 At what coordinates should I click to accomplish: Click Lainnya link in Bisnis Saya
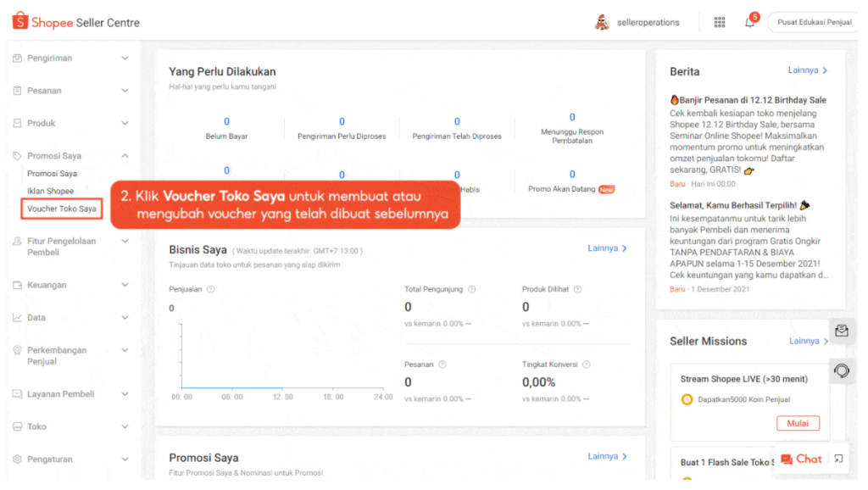tap(607, 248)
